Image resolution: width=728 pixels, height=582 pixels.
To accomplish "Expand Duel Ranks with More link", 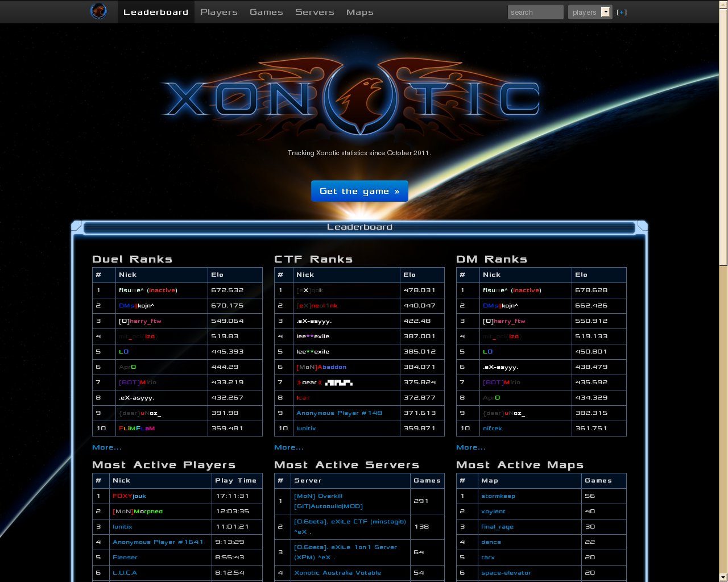I will tap(107, 447).
